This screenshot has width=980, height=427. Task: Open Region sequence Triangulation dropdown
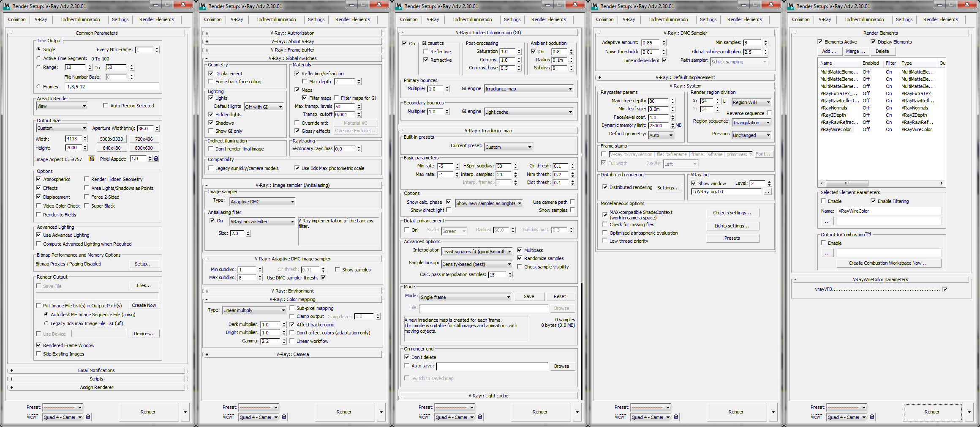751,123
